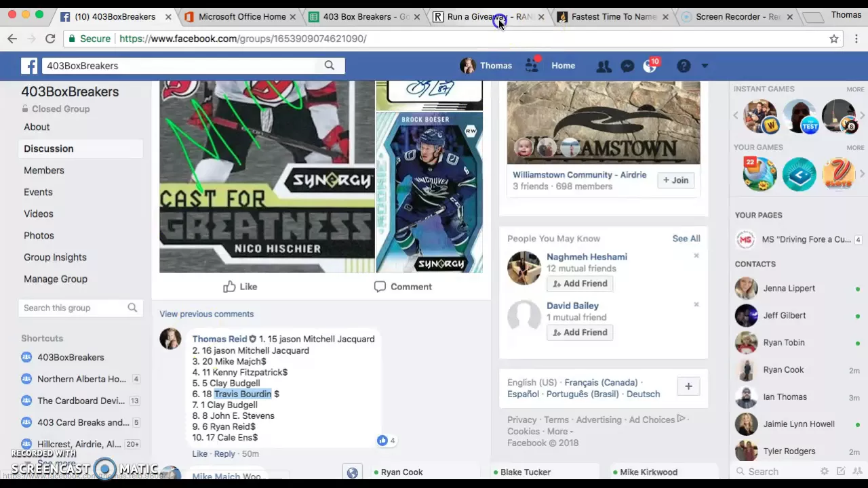The height and width of the screenshot is (488, 868).
Task: Close the 403BoxBreakers Facebook tab
Action: coord(168,17)
